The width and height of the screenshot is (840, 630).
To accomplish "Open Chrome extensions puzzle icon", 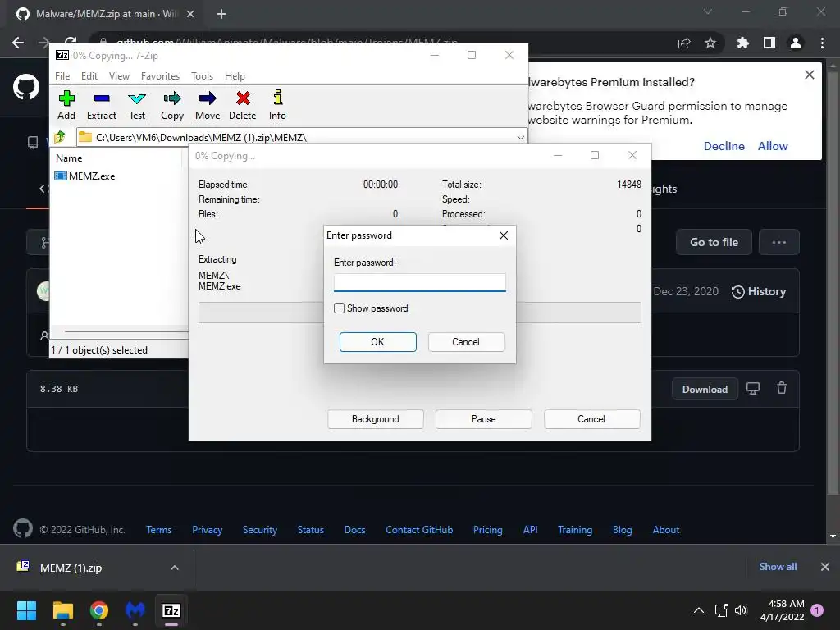I will (743, 43).
